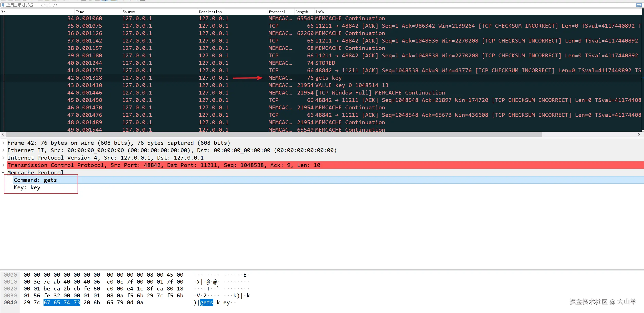Collapse the Memcache Protocol node
This screenshot has height=313, width=644.
point(3,173)
